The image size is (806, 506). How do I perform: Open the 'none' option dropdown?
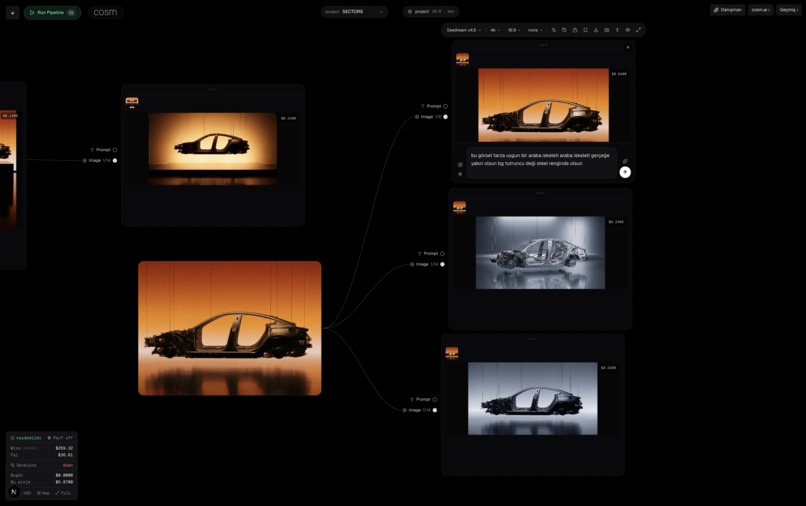(x=535, y=30)
